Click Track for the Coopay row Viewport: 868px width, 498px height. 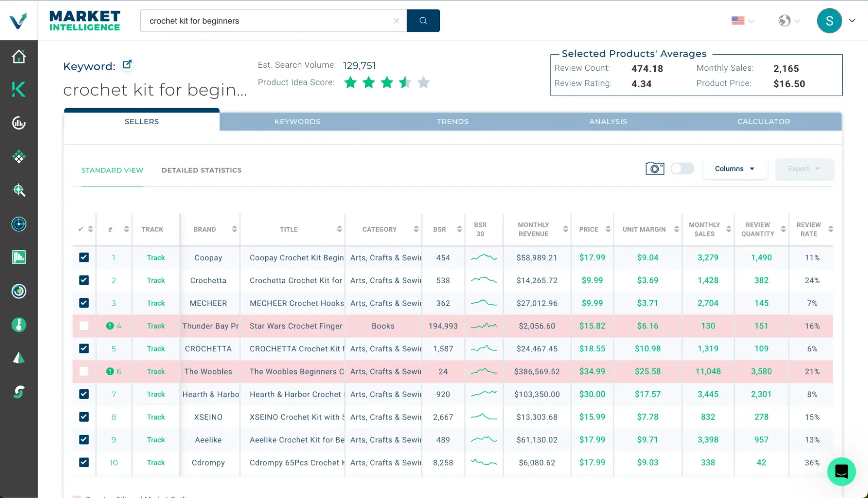[156, 257]
